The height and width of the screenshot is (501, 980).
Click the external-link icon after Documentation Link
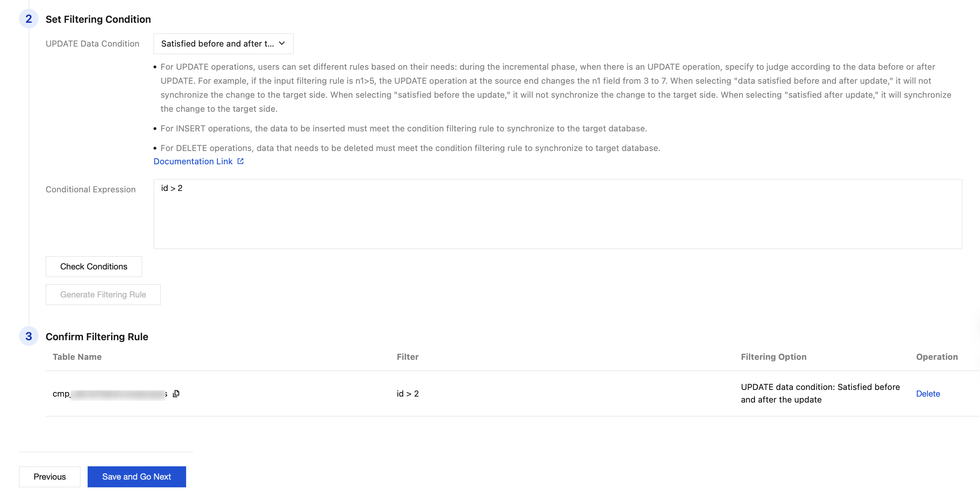click(240, 161)
